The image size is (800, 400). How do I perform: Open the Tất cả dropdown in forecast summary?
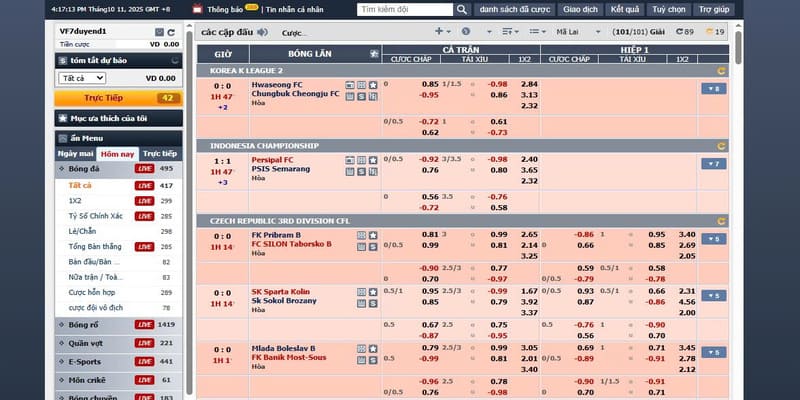click(82, 78)
